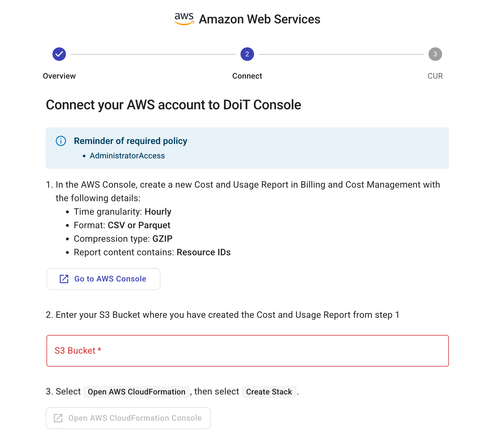This screenshot has height=448, width=481.
Task: Select the step 2 Connect circle
Action: click(247, 54)
